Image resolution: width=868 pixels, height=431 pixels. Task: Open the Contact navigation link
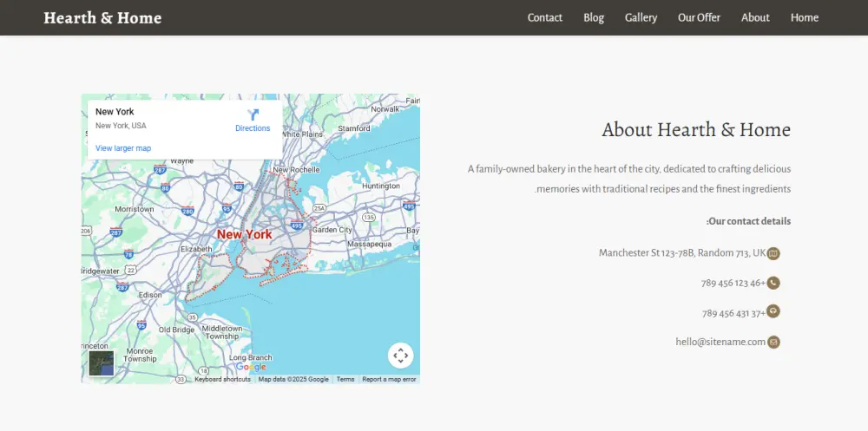545,17
